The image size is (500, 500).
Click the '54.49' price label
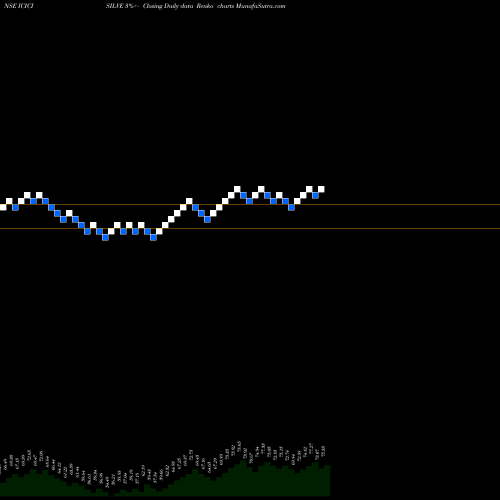point(107,482)
